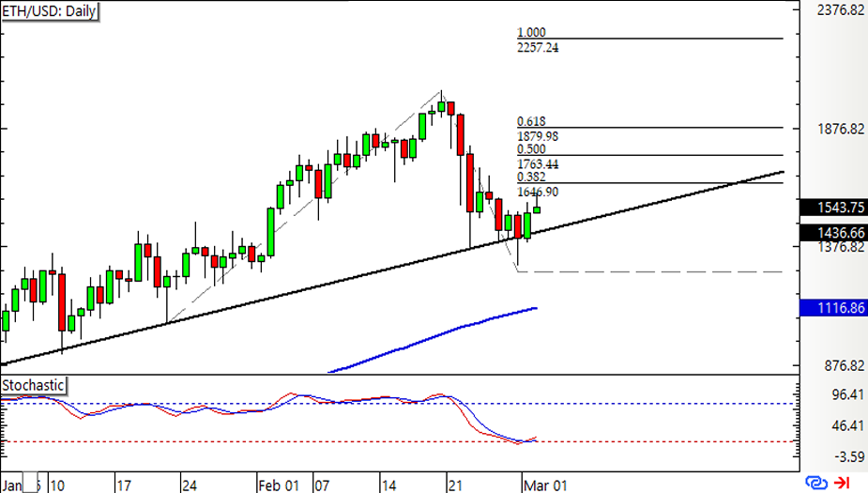Click the 876.82 price axis value
The image size is (868, 493).
(x=845, y=365)
